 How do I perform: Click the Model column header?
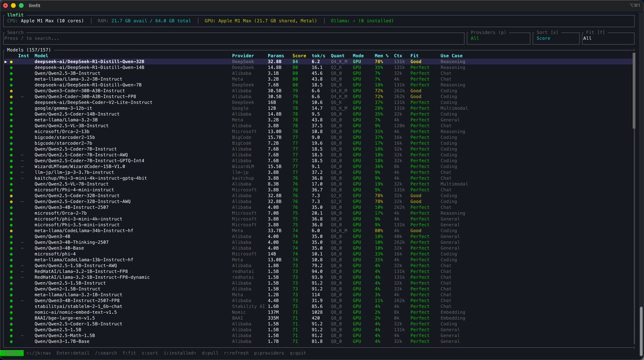tap(41, 56)
